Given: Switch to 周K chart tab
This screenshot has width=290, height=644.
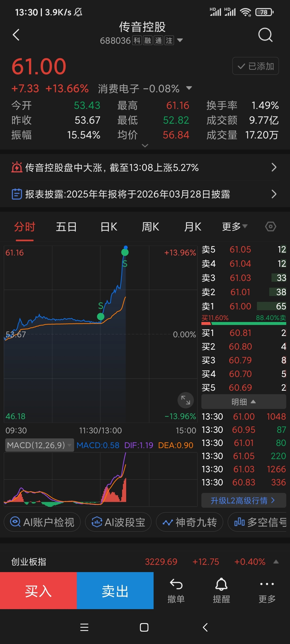Looking at the screenshot, I should 150,227.
